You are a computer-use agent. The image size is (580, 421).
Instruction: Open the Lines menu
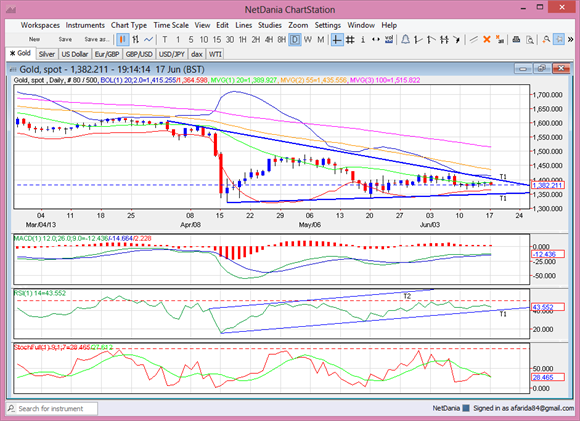[x=243, y=25]
